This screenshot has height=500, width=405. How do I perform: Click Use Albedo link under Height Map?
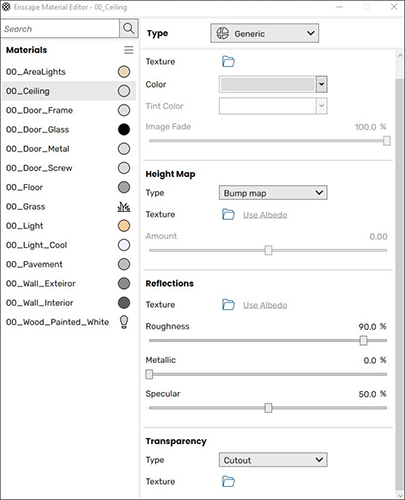265,215
